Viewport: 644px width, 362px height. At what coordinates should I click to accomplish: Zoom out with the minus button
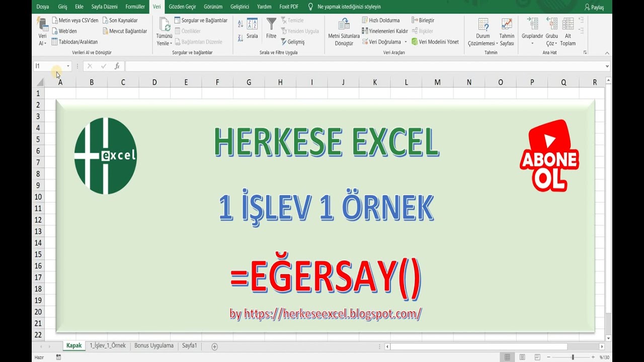coord(549,357)
